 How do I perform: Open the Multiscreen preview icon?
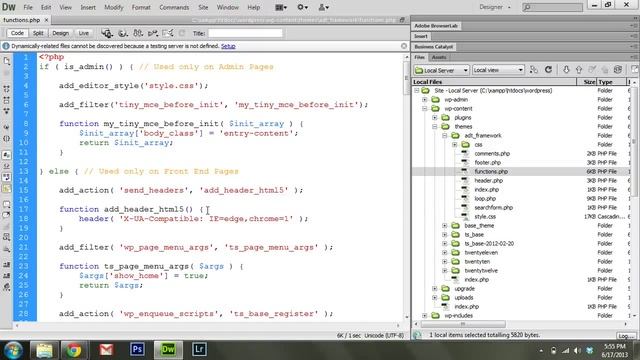[107, 33]
